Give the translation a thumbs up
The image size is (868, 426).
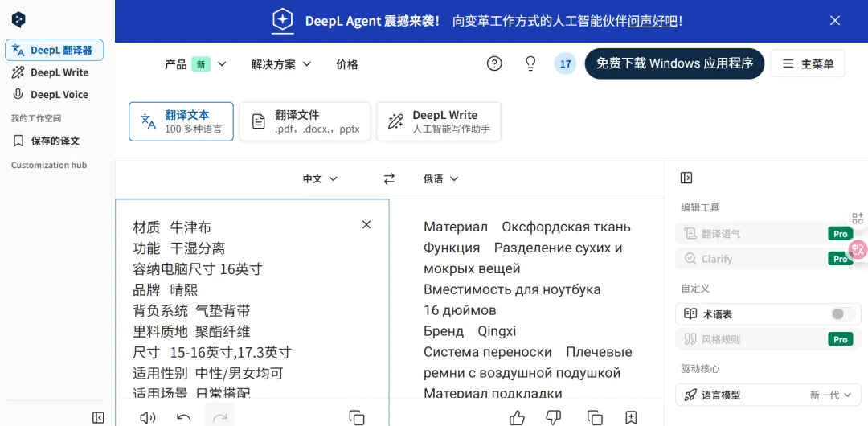pos(517,418)
